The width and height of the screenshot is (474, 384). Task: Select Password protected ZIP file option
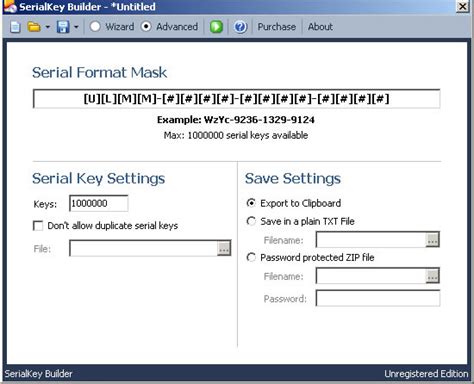(251, 257)
